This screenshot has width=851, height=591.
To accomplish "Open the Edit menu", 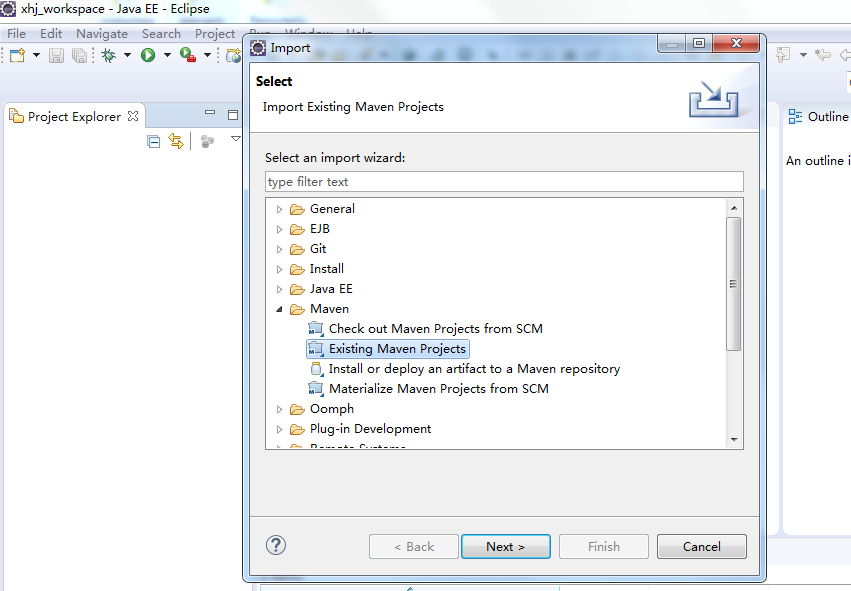I will 51,34.
